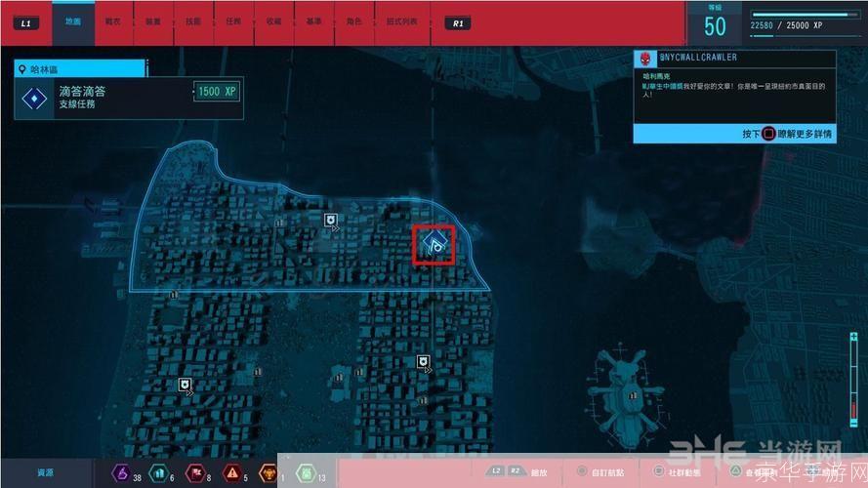
Task: Click the @NYCWALLCRAWLER feed header
Action: point(698,58)
